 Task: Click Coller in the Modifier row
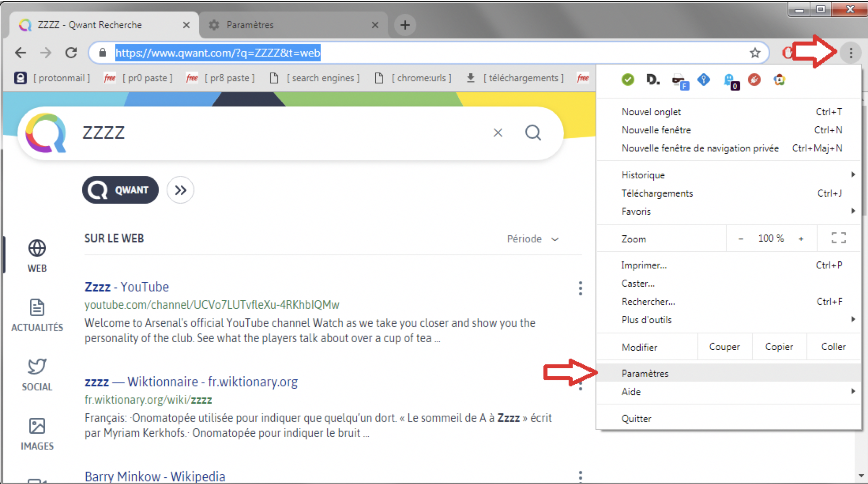coord(834,347)
